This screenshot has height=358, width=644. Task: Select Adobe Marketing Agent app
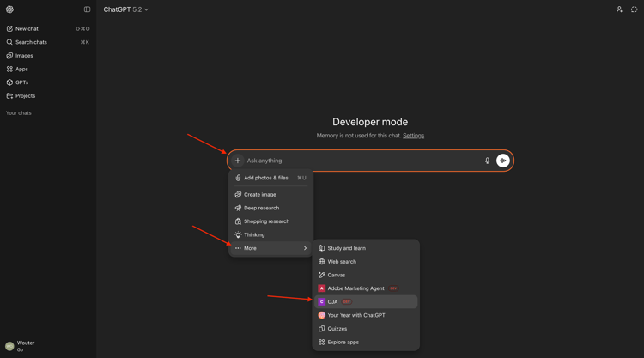pos(366,288)
